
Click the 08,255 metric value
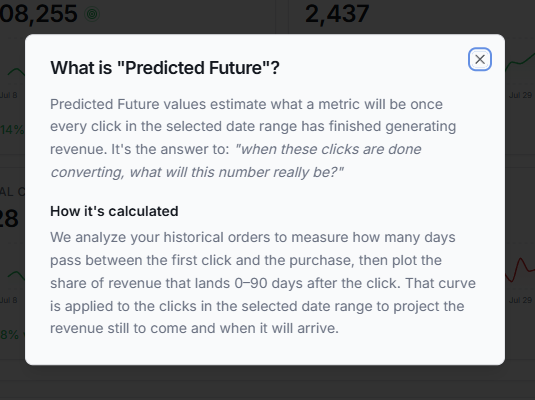[x=39, y=14]
